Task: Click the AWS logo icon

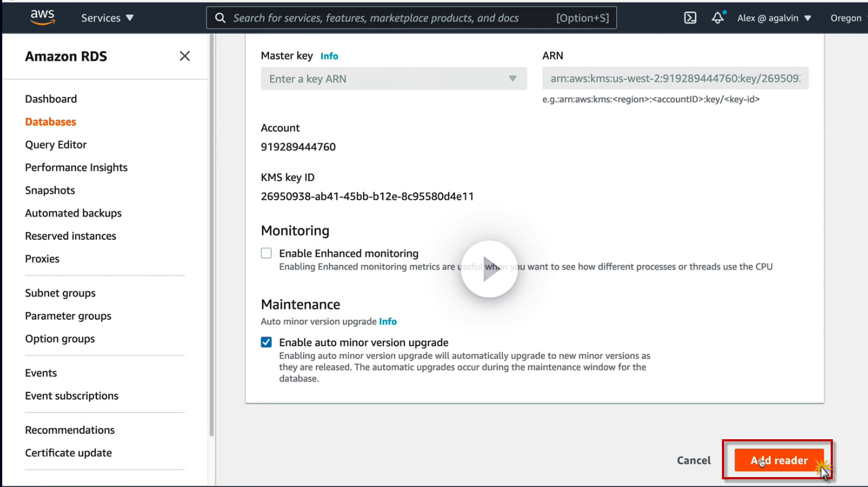Action: pos(42,17)
